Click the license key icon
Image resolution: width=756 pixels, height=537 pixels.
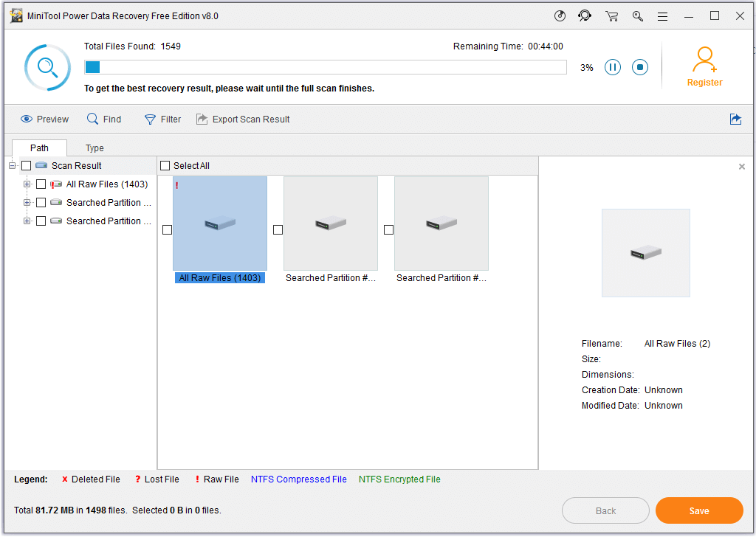pyautogui.click(x=637, y=15)
